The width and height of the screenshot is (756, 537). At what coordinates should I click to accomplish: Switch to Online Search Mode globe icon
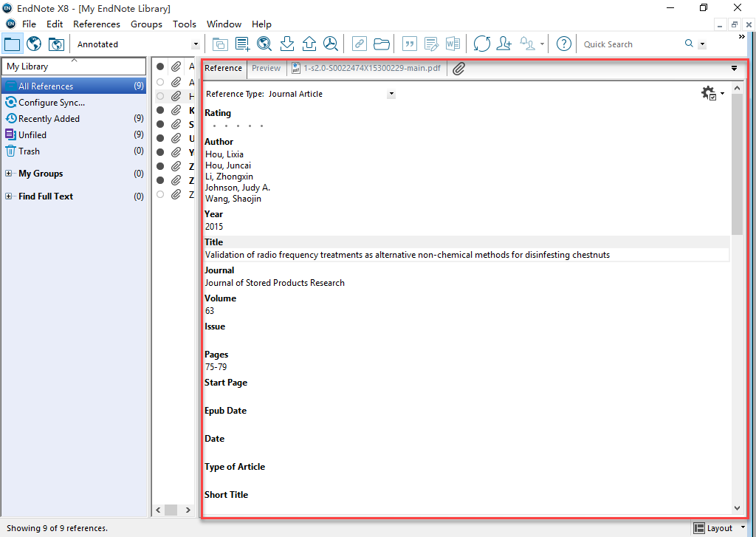tap(33, 44)
